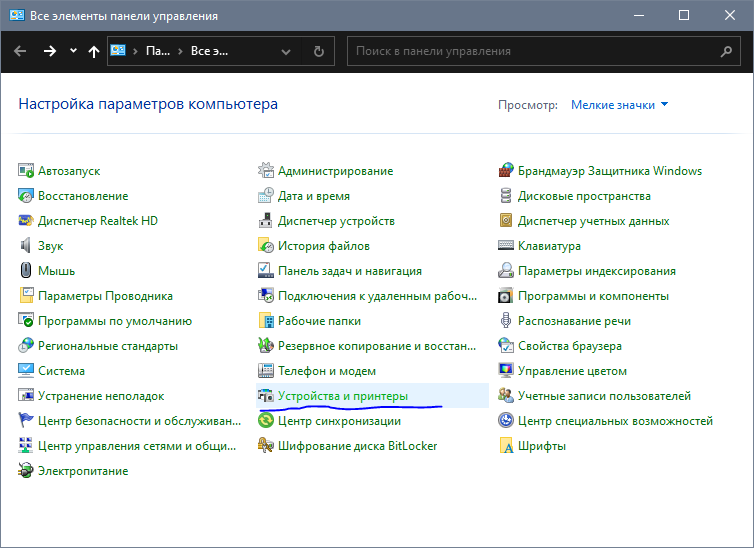Viewport: 754px width, 548px height.
Task: Open Центр управления сетями link
Action: pyautogui.click(x=137, y=446)
